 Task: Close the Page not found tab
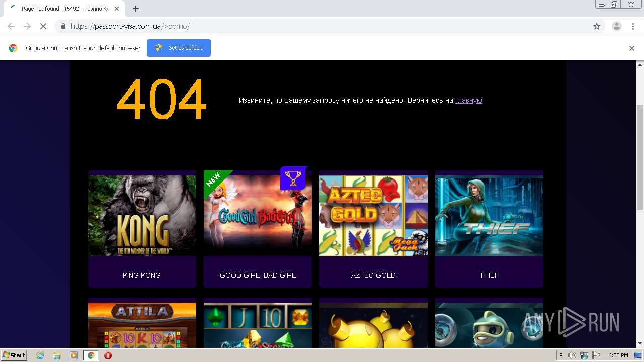[x=117, y=9]
